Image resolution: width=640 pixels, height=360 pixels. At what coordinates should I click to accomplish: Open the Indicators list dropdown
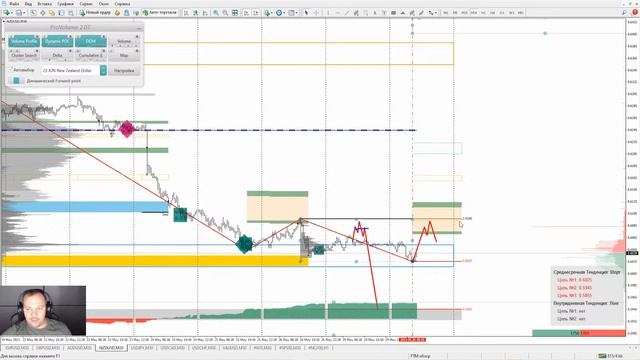click(268, 13)
